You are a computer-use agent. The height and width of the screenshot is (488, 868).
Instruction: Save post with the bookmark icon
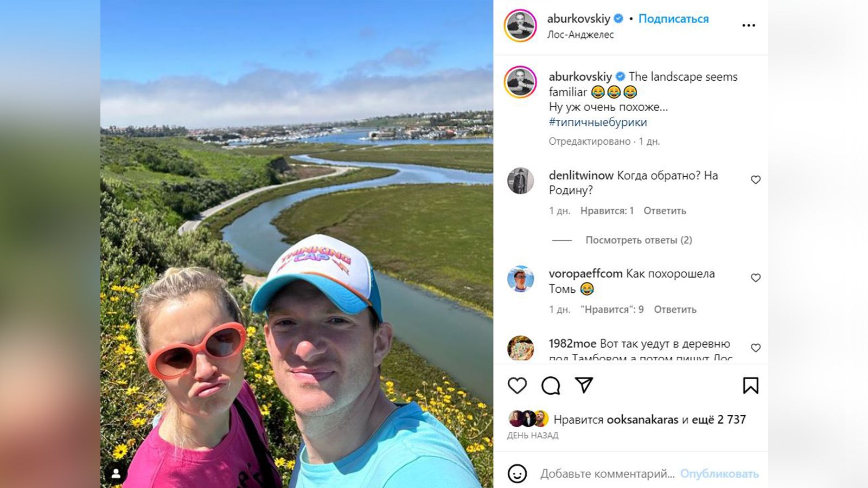point(751,386)
